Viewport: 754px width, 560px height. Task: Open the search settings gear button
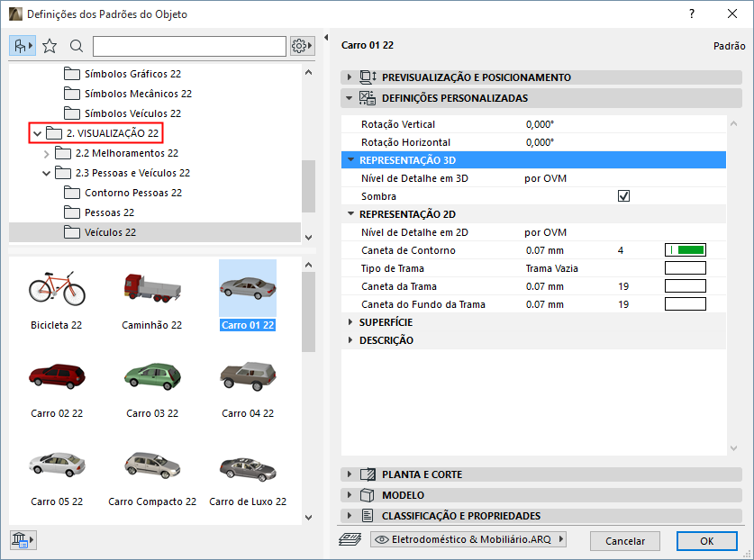pyautogui.click(x=301, y=46)
